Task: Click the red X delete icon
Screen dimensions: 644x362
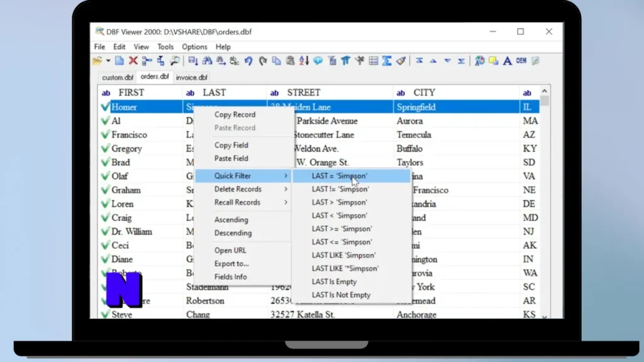Action: click(133, 61)
